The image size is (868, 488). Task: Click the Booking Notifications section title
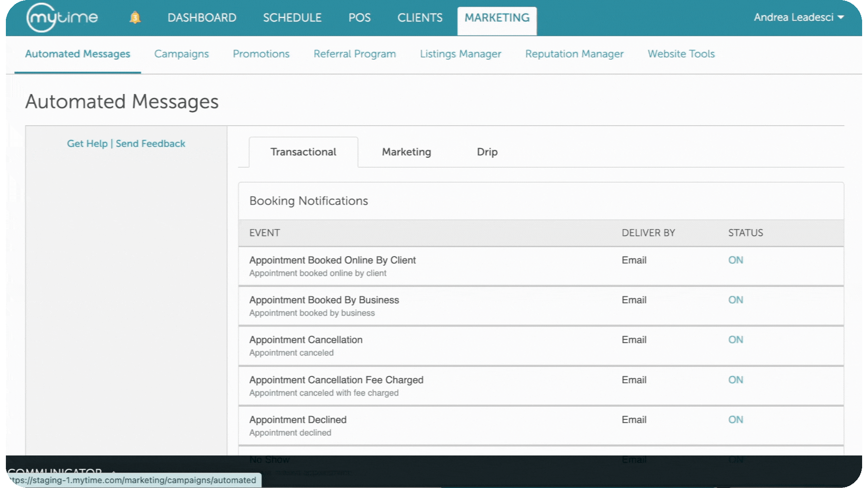pyautogui.click(x=308, y=201)
